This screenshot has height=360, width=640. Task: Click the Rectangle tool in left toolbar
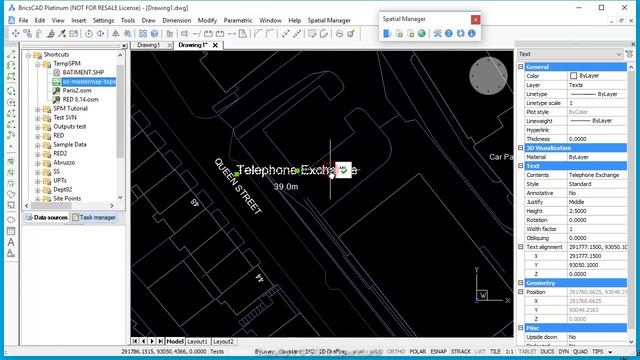[x=11, y=76]
